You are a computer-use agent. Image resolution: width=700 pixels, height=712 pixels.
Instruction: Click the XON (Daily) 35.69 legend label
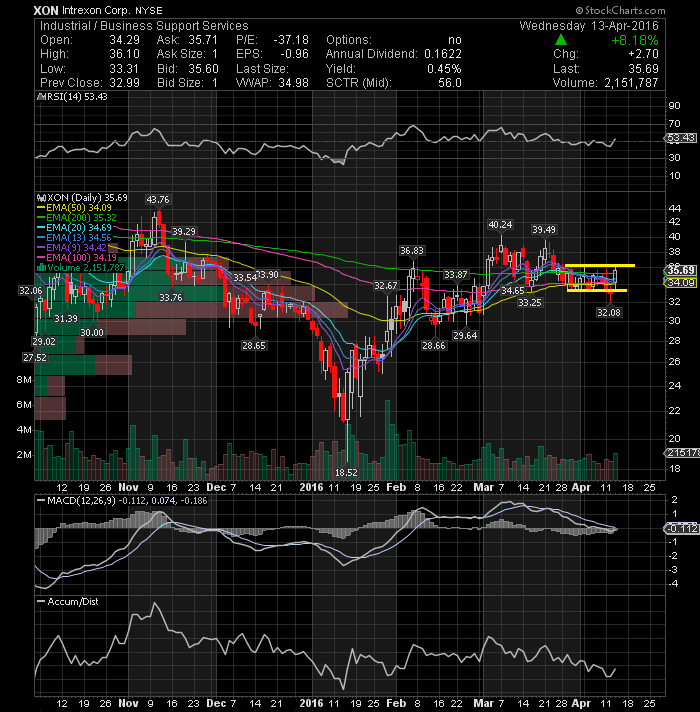pos(83,198)
